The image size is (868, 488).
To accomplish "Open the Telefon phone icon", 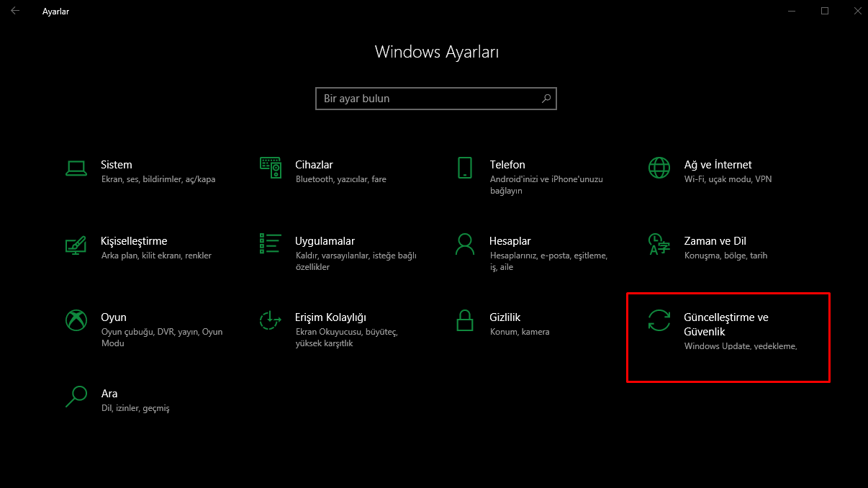I will point(465,168).
